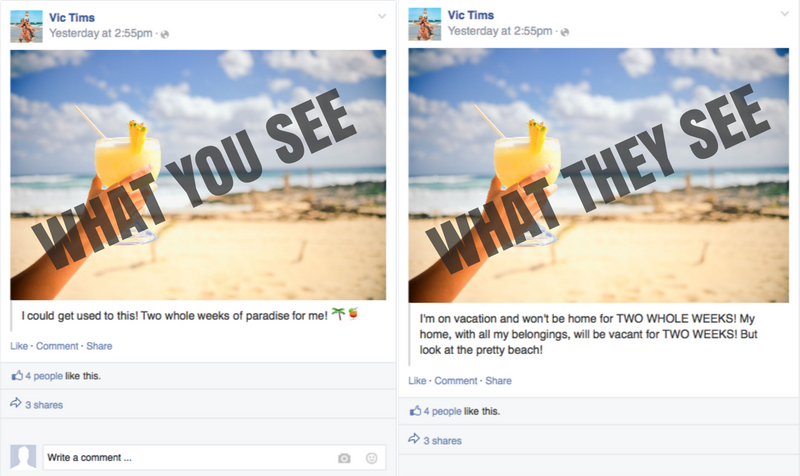The width and height of the screenshot is (800, 476).
Task: Open the left post's options chevron
Action: coord(382,16)
